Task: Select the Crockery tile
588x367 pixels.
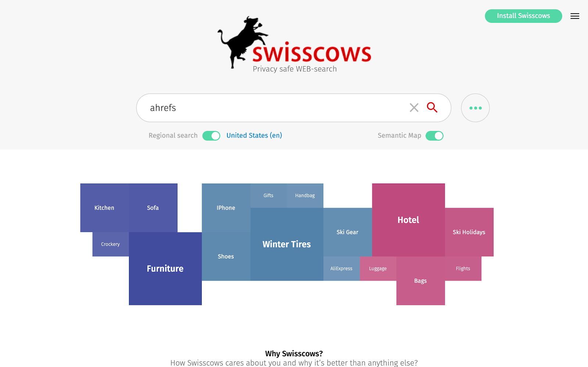Action: click(x=111, y=244)
